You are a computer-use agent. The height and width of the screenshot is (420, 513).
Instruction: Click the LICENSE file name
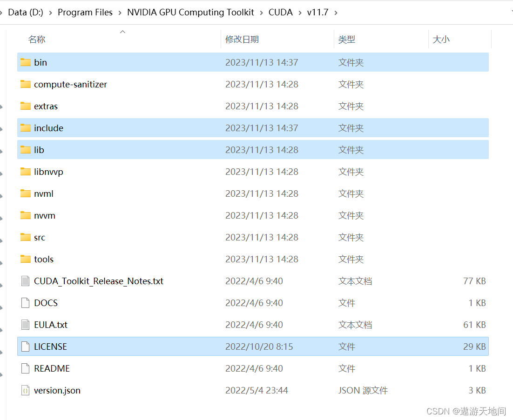click(50, 347)
